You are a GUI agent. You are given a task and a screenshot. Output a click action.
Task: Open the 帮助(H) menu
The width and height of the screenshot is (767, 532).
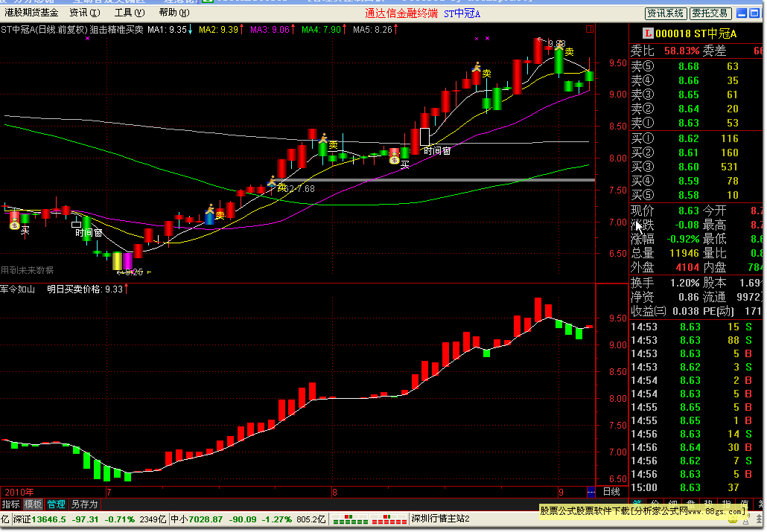(x=174, y=13)
